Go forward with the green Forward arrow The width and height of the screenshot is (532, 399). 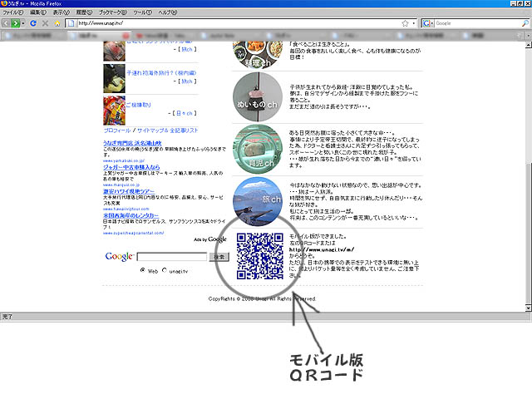click(x=15, y=23)
